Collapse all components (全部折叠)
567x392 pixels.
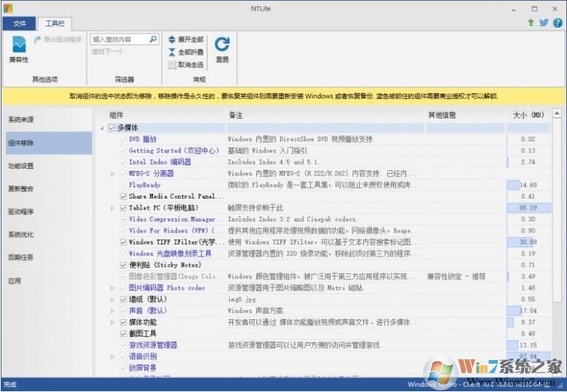(x=186, y=52)
